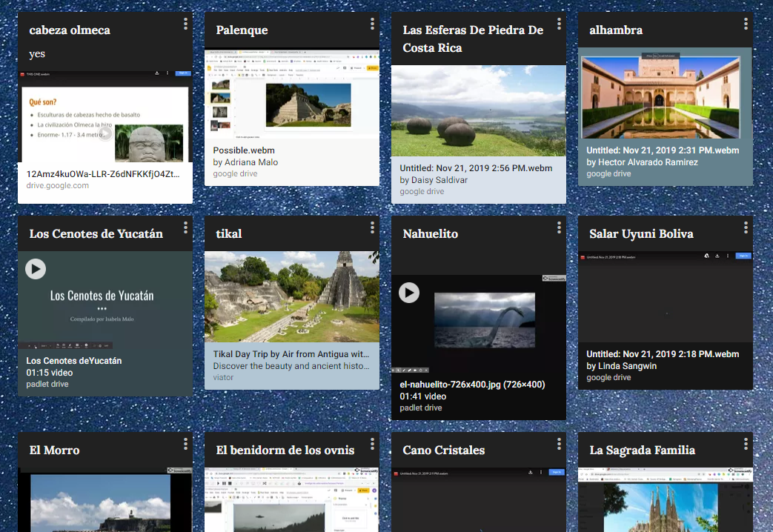
Task: Click the download icon in cabeza olmeca preview
Action: [x=157, y=73]
